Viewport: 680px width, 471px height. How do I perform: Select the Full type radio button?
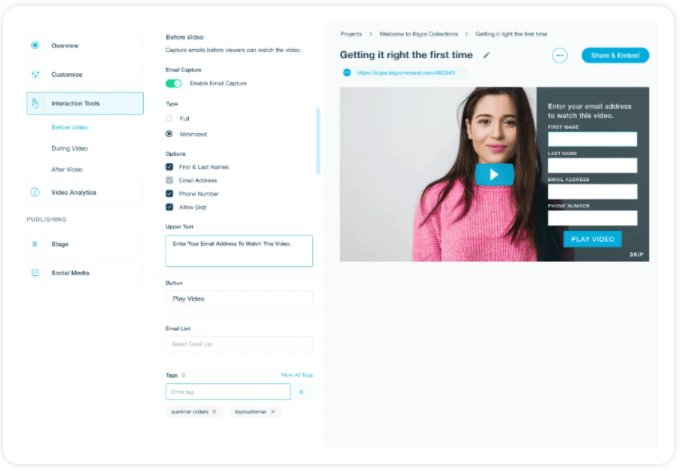coord(169,118)
